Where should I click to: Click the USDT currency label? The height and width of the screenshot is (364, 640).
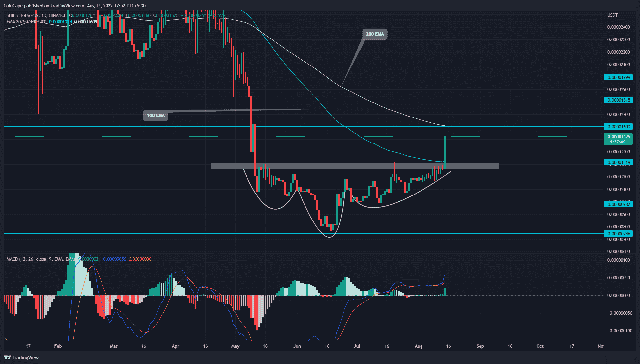pos(612,15)
